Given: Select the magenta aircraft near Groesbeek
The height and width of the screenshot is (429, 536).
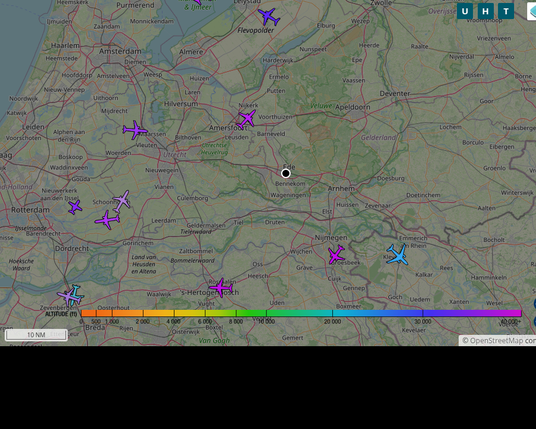Looking at the screenshot, I should click(x=336, y=254).
